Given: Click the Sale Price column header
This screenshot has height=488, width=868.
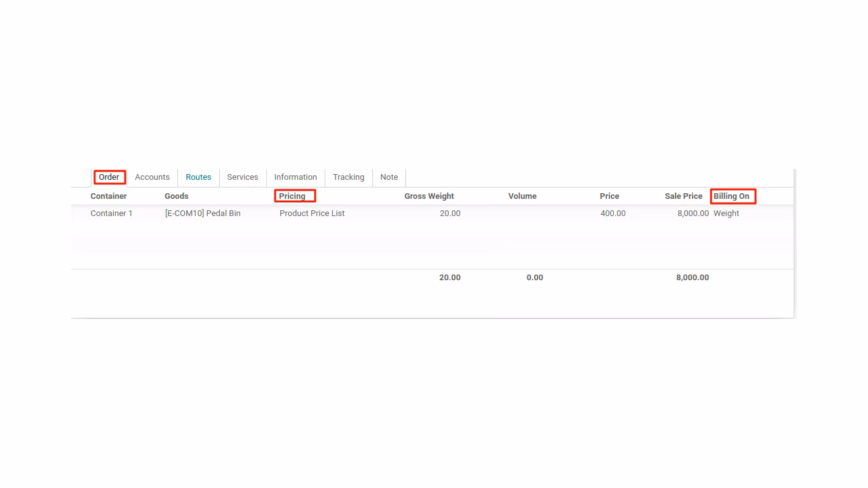Looking at the screenshot, I should pyautogui.click(x=684, y=196).
